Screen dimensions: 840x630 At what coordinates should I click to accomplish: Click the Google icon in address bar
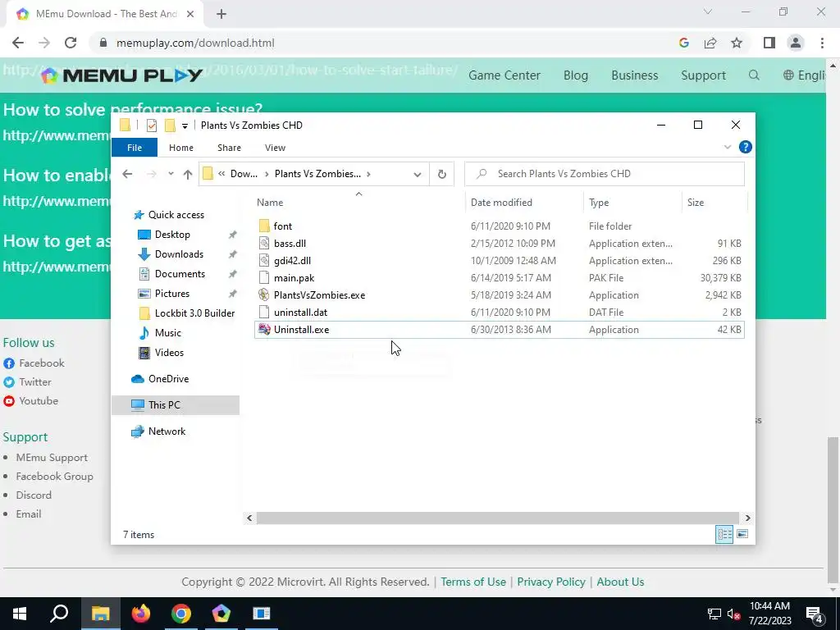[x=683, y=43]
